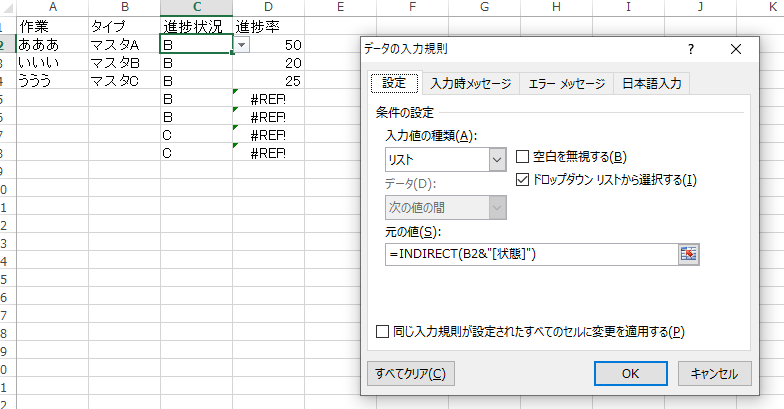Uncheck ドロップダウン リストから選択する checkbox
Screen dimensions: 784x409
coord(522,180)
